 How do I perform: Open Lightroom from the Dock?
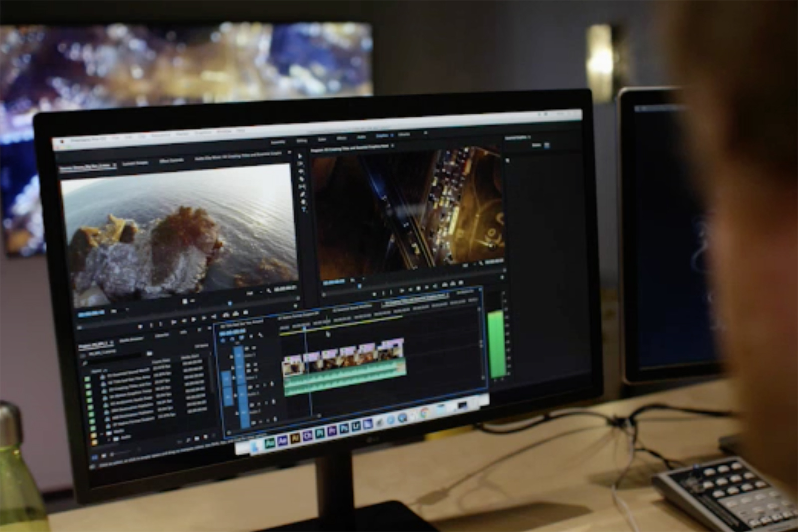coord(356,426)
